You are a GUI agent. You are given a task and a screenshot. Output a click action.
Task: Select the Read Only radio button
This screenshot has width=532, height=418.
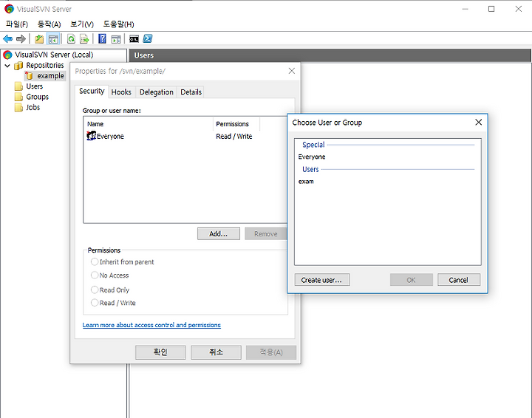coord(95,289)
